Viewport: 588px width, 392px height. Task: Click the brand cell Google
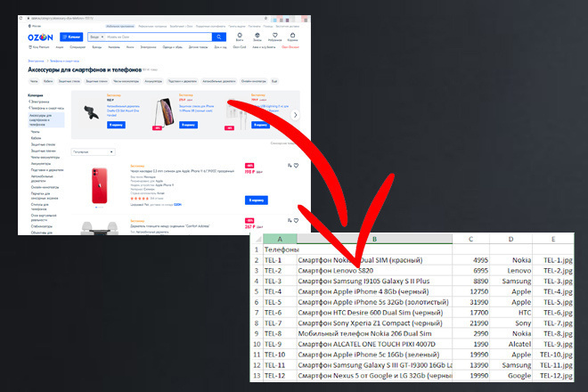510,375
